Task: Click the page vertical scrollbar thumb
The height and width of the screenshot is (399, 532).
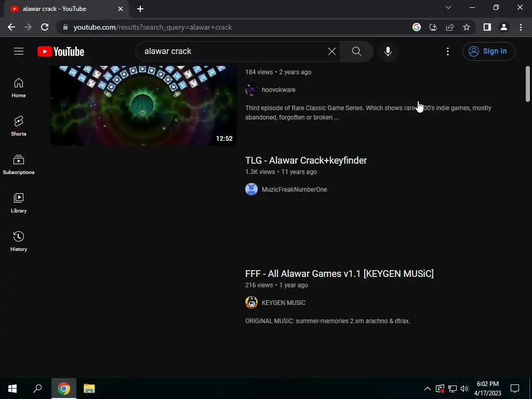Action: [528, 84]
